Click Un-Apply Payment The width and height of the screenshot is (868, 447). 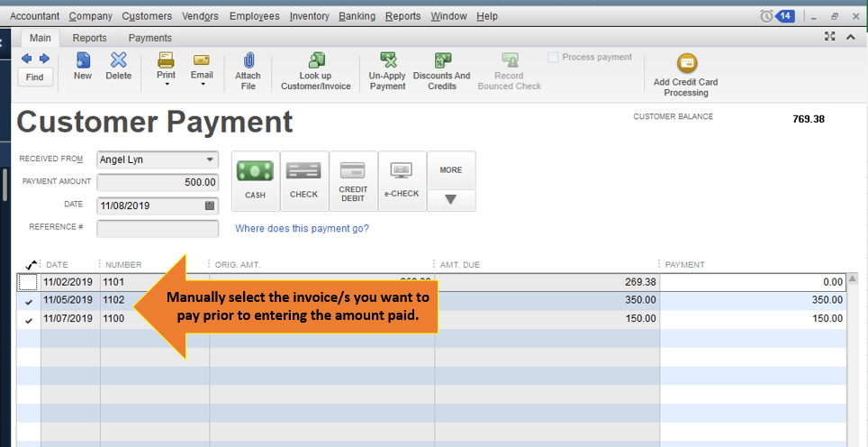click(x=387, y=71)
